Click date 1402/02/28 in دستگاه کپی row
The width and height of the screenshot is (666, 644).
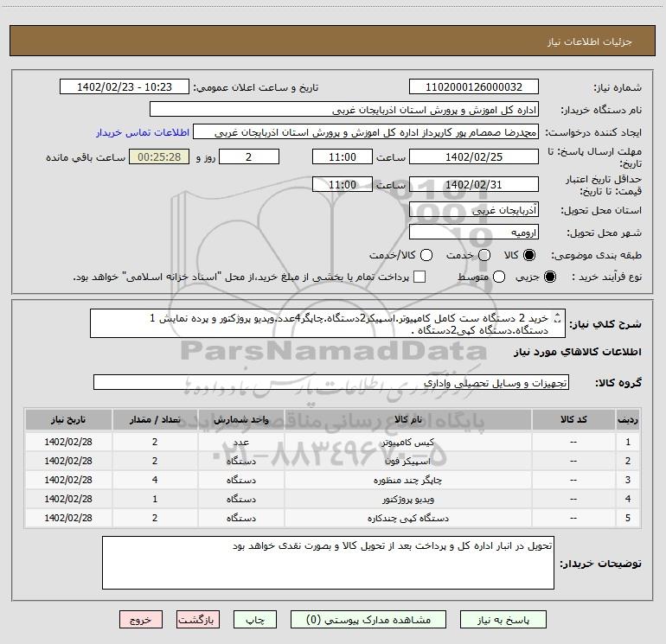click(x=68, y=518)
